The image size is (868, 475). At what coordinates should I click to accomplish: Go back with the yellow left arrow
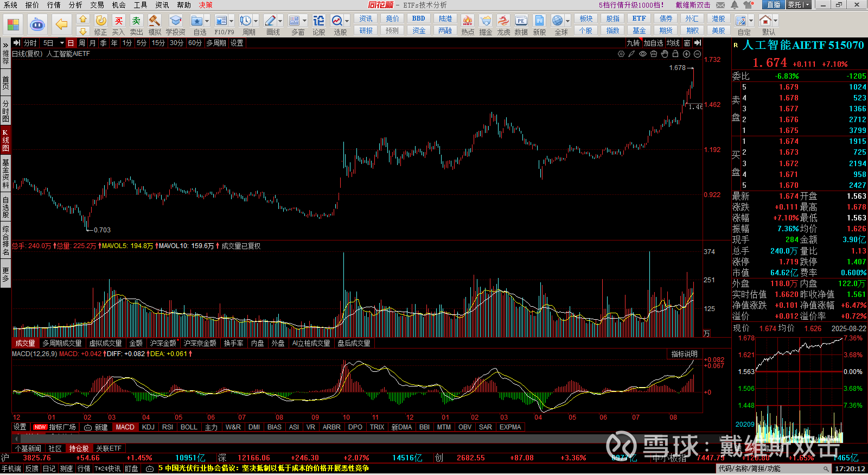click(62, 24)
